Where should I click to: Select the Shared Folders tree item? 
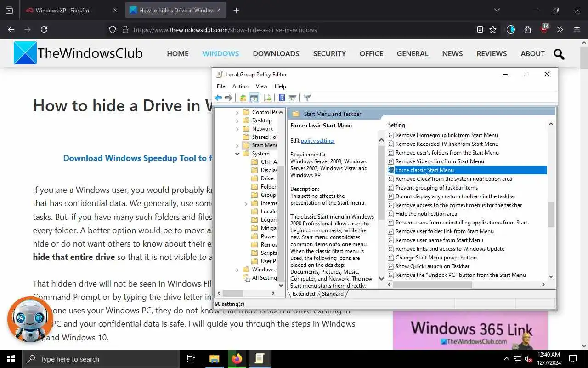click(x=260, y=137)
